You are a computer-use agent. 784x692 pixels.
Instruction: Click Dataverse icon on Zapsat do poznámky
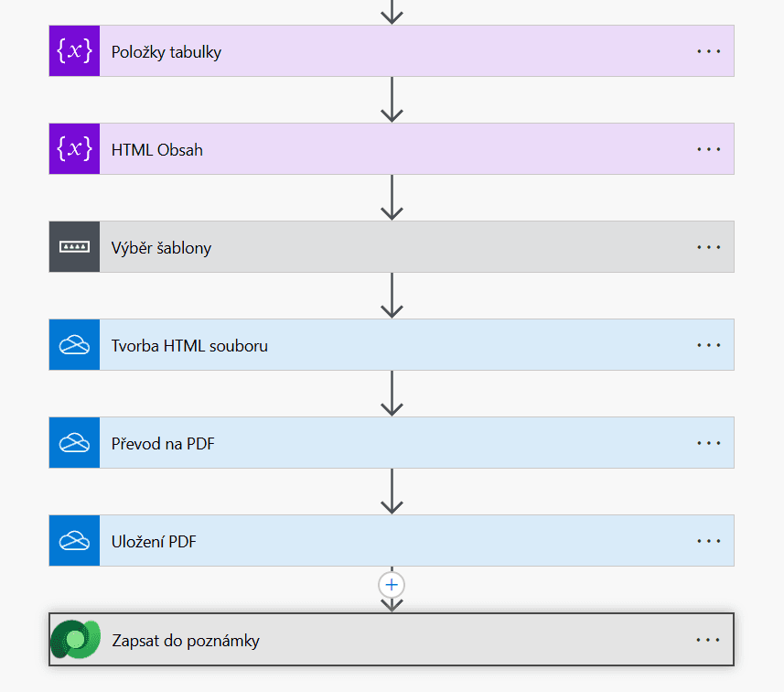pos(76,640)
